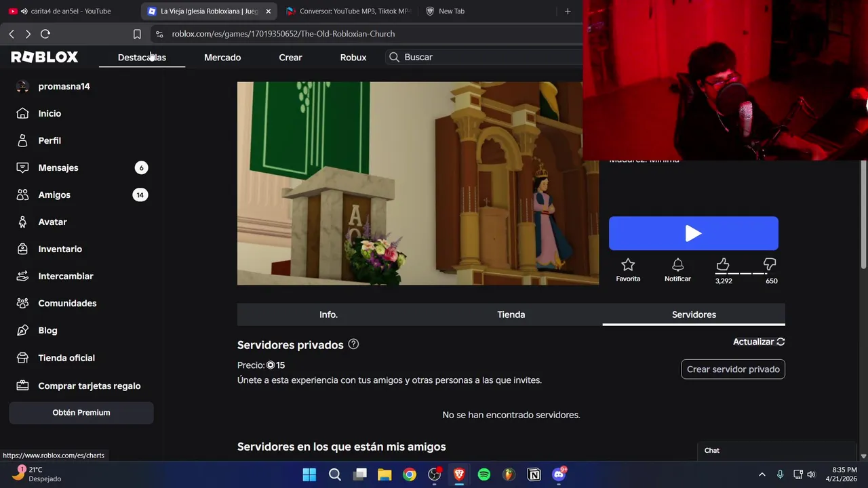
Task: Open site settings icon in address bar
Action: (159, 34)
